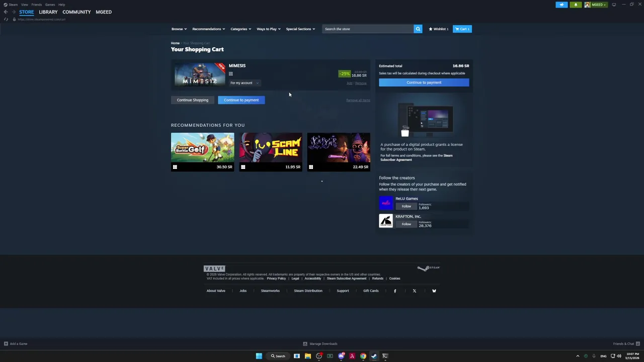Click Remove link for MIMESIS
The image size is (644, 362).
click(361, 83)
